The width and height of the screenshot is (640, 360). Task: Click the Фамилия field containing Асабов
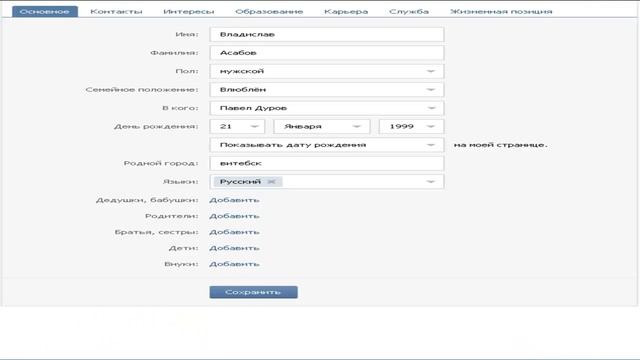(327, 53)
